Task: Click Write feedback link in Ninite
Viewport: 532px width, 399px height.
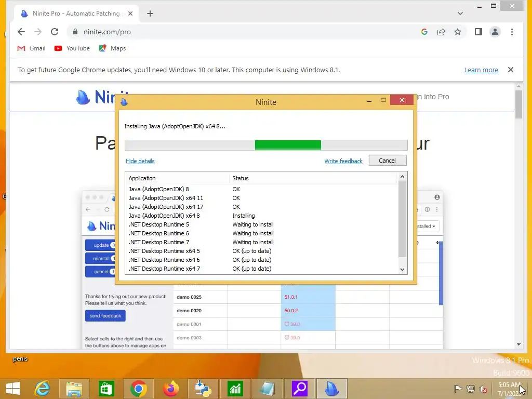Action: (x=343, y=161)
